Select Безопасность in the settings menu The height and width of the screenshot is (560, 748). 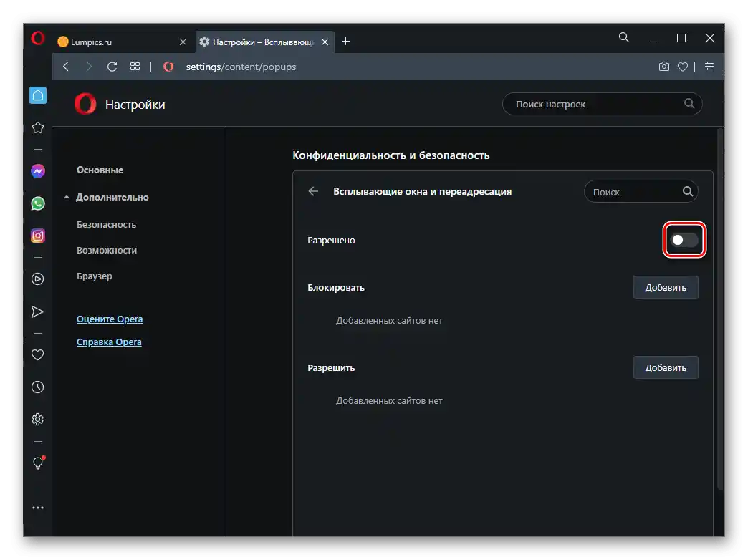click(106, 224)
